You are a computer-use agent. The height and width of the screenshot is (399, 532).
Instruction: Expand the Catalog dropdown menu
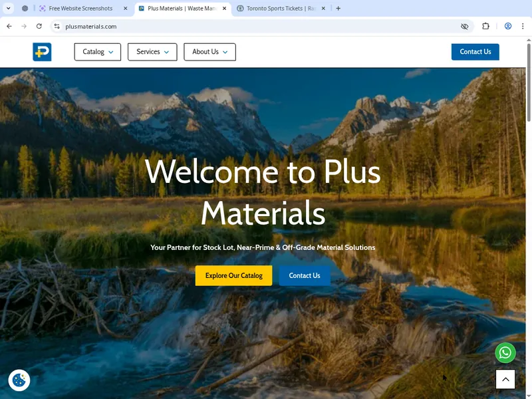(98, 52)
